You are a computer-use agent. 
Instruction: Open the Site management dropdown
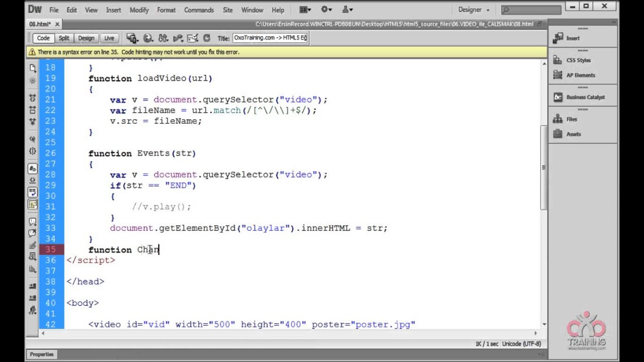click(348, 10)
